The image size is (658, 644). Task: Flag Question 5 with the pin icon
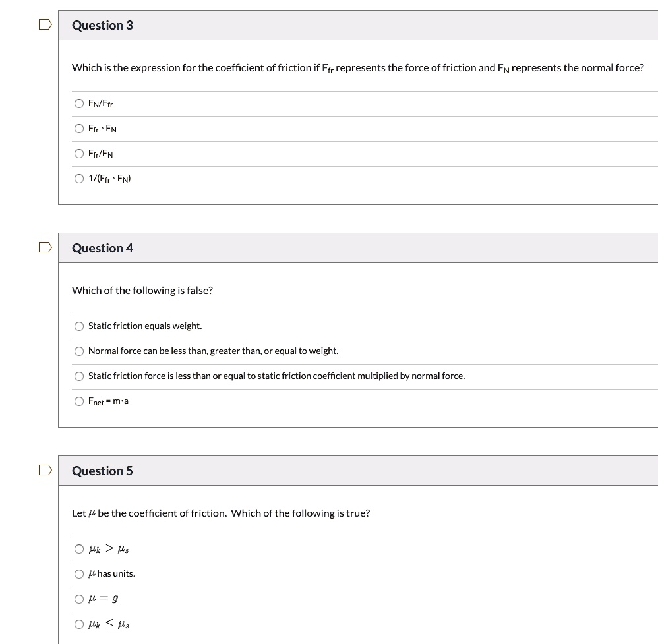(44, 470)
